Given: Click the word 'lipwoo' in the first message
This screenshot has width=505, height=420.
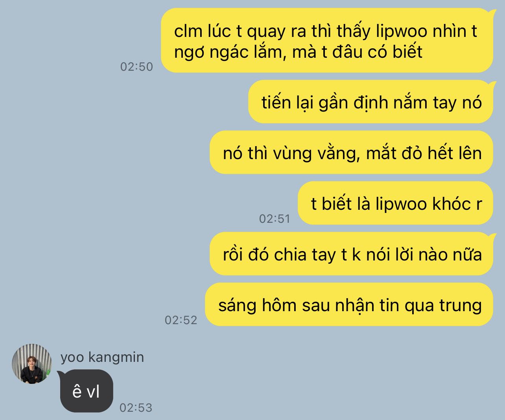Looking at the screenshot, I should (x=401, y=31).
